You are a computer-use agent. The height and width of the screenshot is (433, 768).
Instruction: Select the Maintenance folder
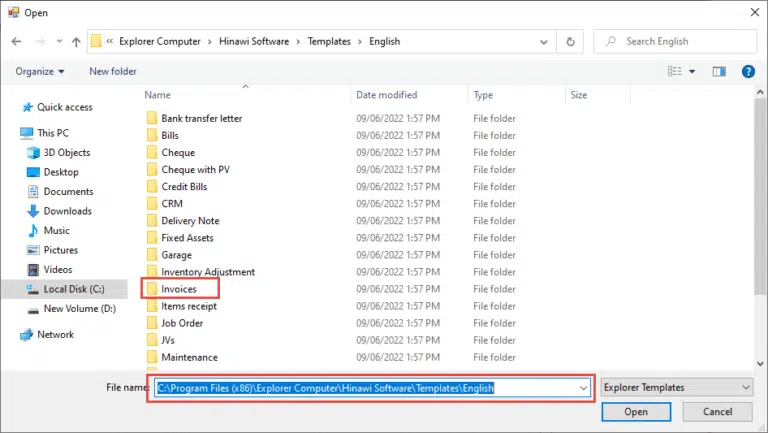[182, 358]
